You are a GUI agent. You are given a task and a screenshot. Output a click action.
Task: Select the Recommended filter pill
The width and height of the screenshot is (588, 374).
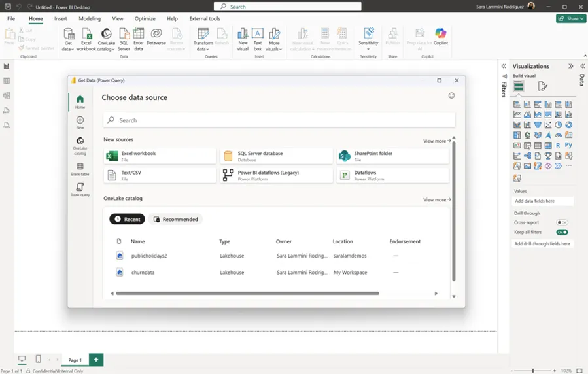(175, 219)
